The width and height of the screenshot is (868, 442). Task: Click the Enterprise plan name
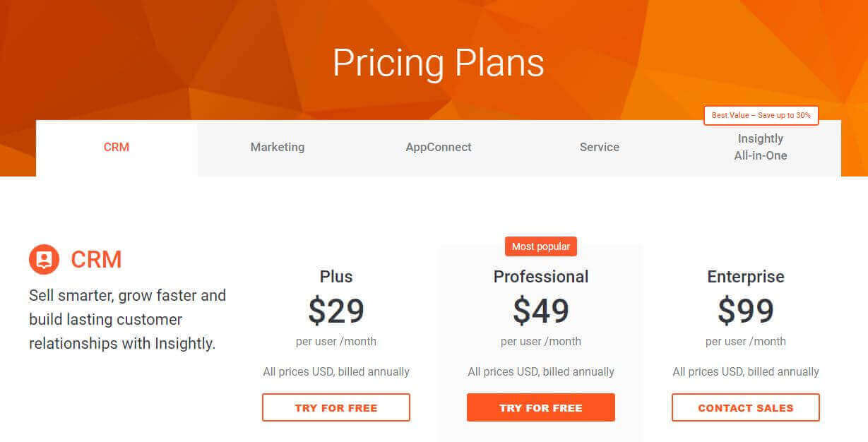(x=745, y=276)
